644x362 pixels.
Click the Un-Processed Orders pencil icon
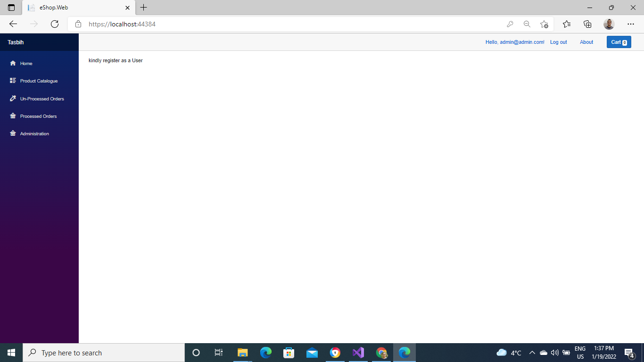click(x=13, y=98)
